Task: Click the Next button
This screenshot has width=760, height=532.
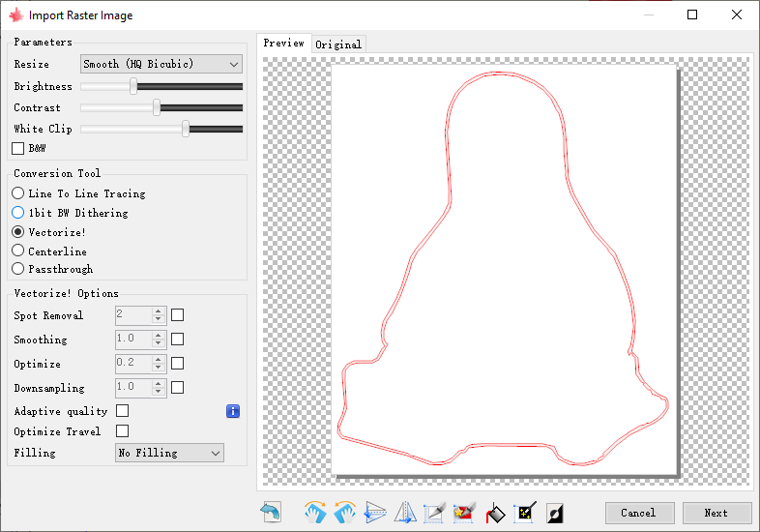Action: coord(716,513)
